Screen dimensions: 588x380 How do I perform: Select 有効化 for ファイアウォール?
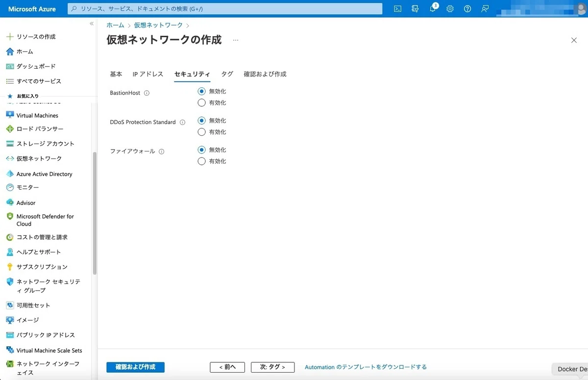(x=201, y=161)
